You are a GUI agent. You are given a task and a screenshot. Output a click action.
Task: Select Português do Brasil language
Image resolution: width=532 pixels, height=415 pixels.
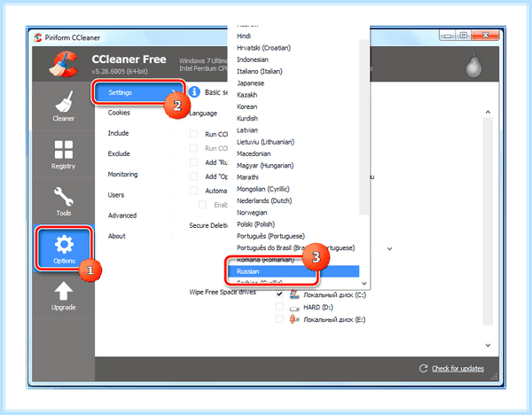click(295, 247)
